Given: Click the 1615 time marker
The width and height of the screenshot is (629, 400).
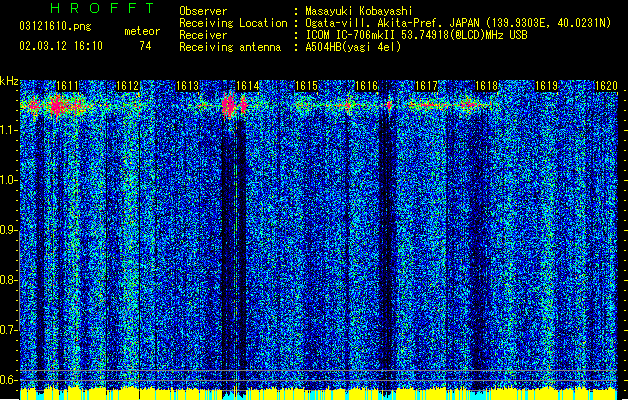Looking at the screenshot, I should (306, 86).
